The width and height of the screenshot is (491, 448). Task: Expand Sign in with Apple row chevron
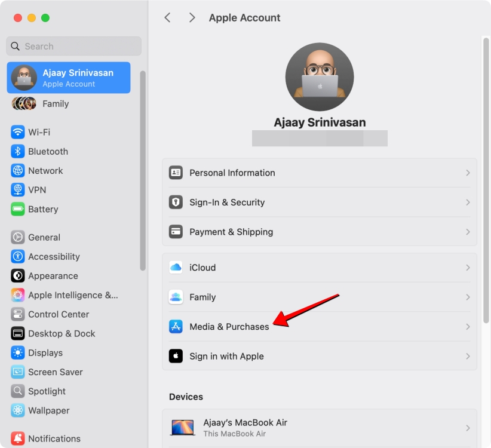tap(468, 356)
